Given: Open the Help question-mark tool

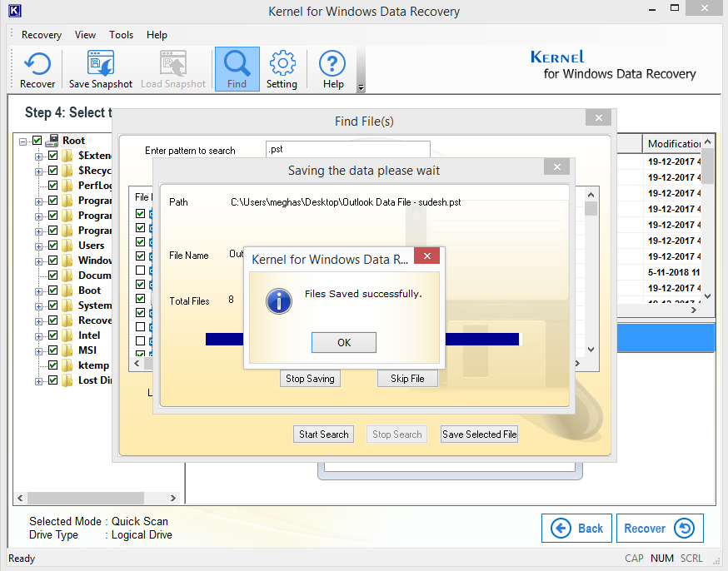Looking at the screenshot, I should tap(332, 70).
